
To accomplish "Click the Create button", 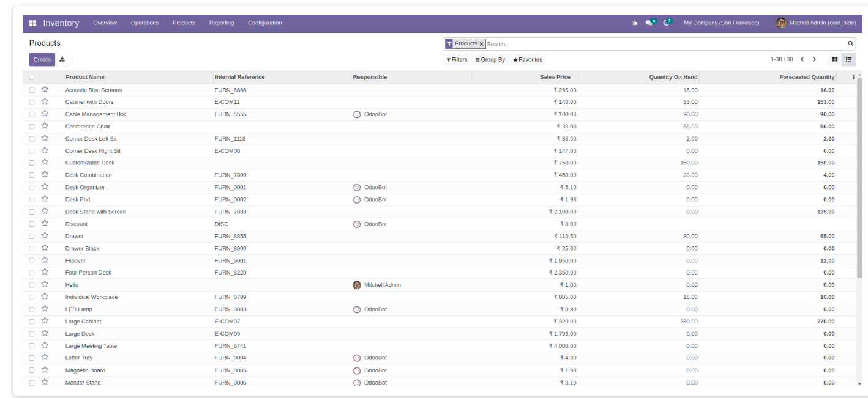I will coord(42,59).
